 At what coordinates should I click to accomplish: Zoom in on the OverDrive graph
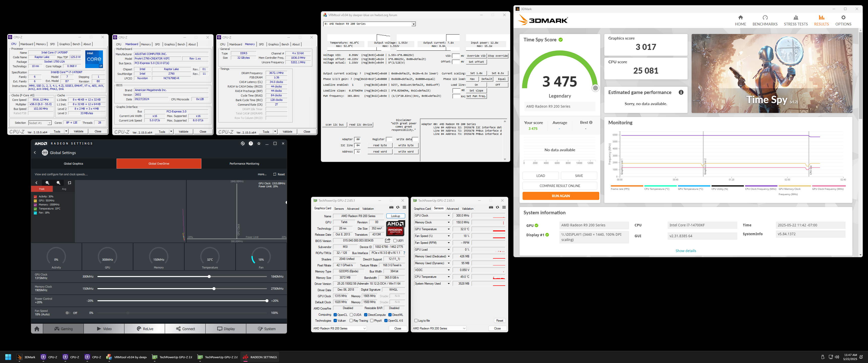pos(47,183)
